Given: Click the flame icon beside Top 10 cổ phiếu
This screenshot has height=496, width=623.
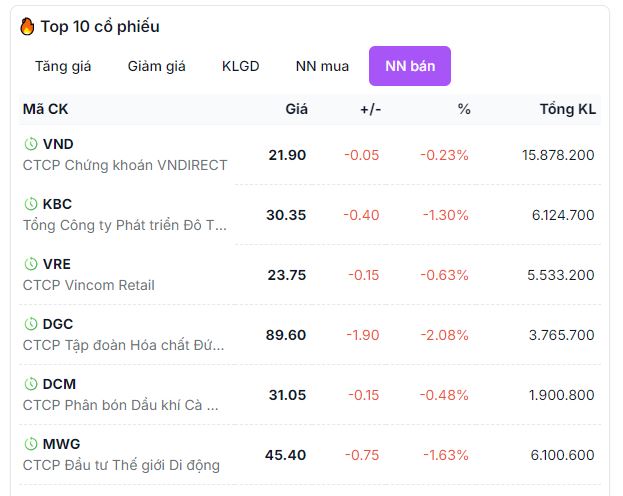Looking at the screenshot, I should pyautogui.click(x=27, y=27).
